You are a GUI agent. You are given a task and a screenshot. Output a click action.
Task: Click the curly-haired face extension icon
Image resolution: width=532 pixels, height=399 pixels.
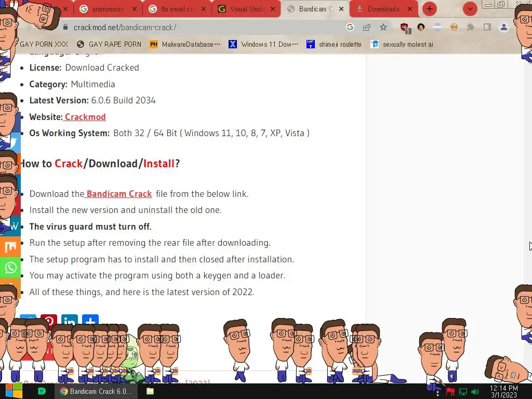click(x=421, y=27)
